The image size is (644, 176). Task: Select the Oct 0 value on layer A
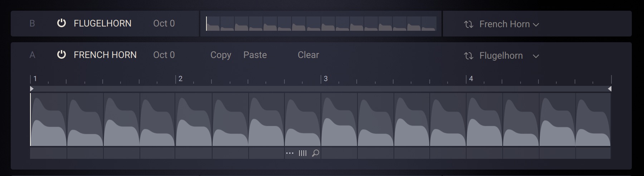point(164,55)
